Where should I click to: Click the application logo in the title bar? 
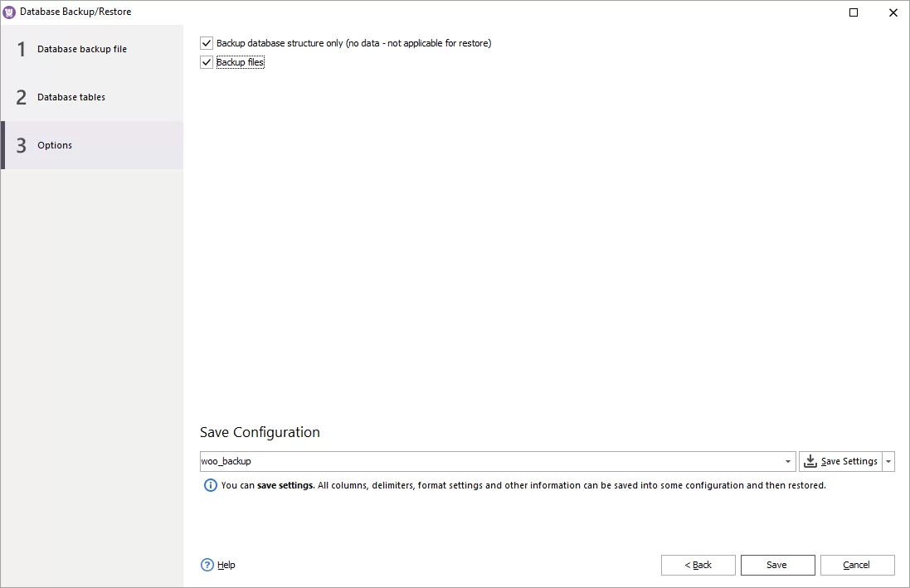(11, 12)
